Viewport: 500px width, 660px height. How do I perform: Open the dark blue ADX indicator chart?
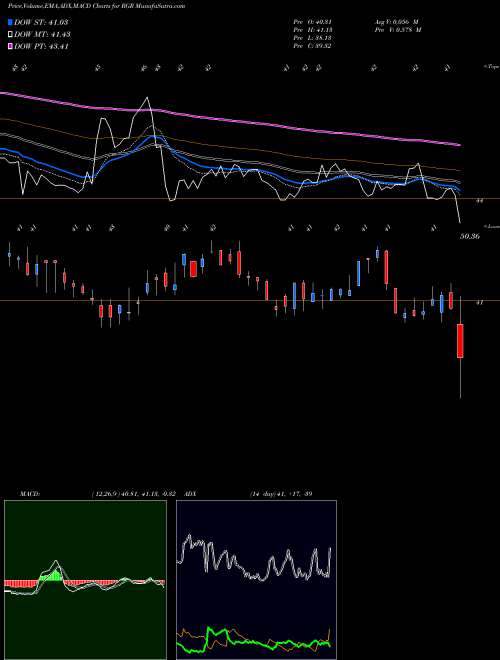[256, 580]
